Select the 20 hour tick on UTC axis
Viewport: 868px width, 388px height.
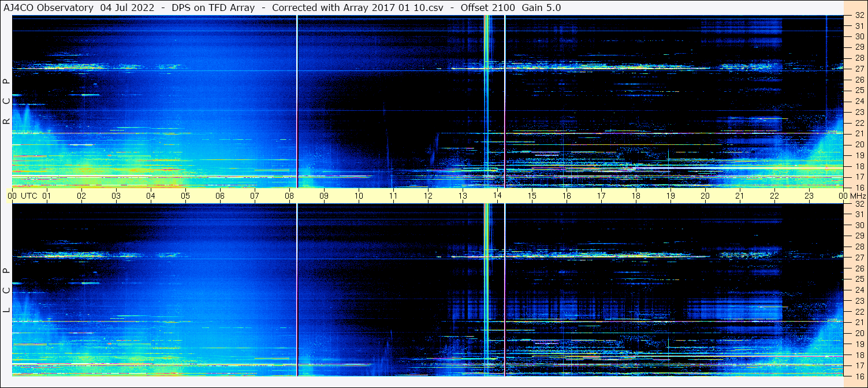(x=705, y=196)
